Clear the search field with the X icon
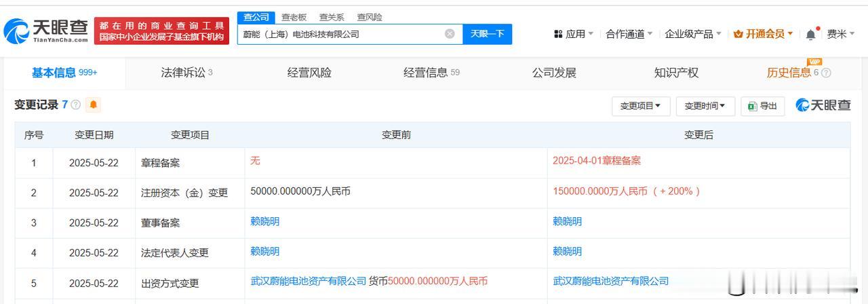Image resolution: width=868 pixels, height=304 pixels. pos(450,34)
